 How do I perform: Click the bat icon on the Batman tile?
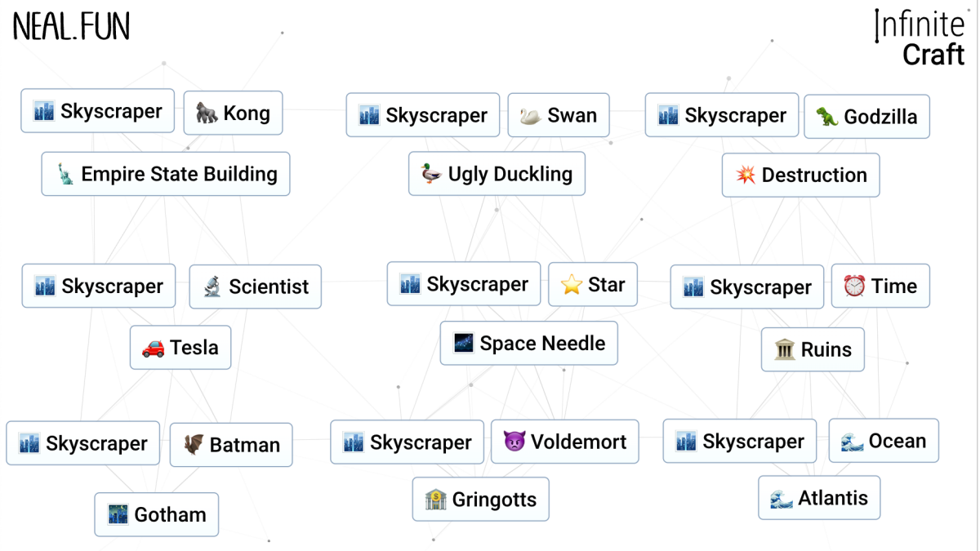tap(194, 445)
